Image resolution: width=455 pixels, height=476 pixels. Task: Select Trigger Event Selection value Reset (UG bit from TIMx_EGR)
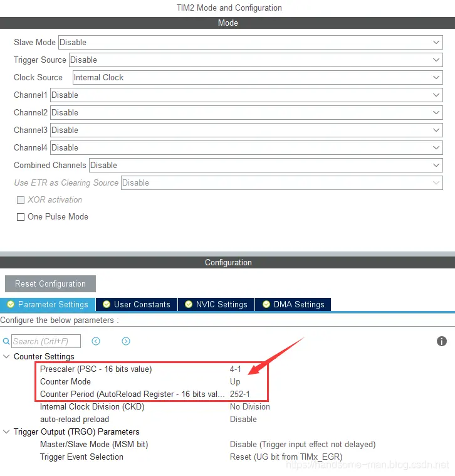coord(286,457)
